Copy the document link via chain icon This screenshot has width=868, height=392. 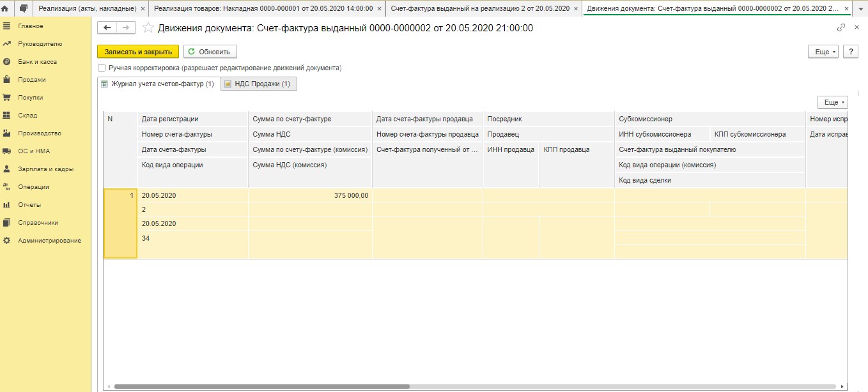coord(841,28)
